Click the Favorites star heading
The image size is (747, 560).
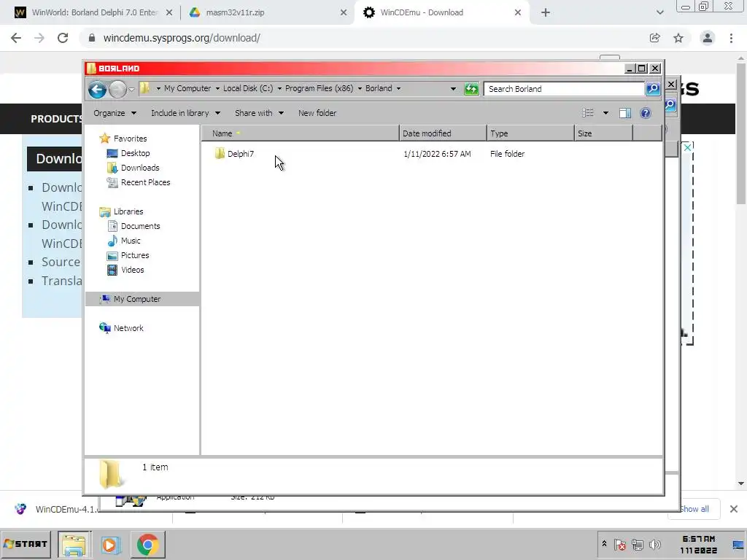pos(130,139)
